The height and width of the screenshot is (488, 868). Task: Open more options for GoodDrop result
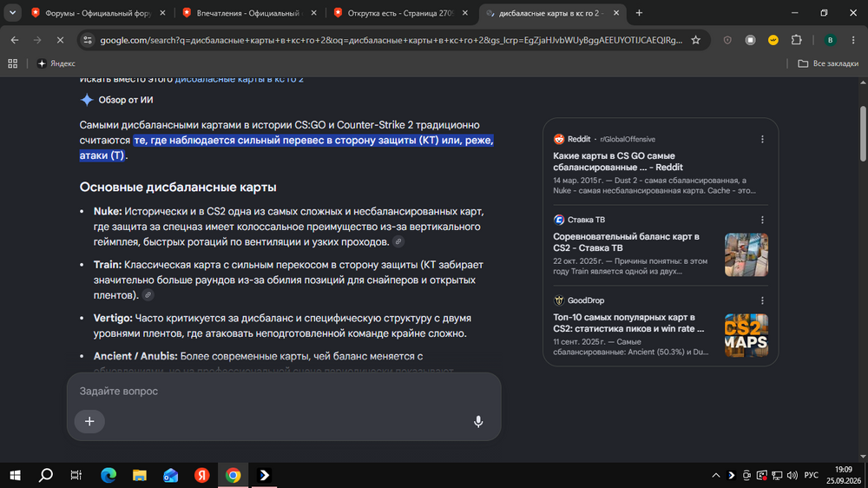coord(762,300)
